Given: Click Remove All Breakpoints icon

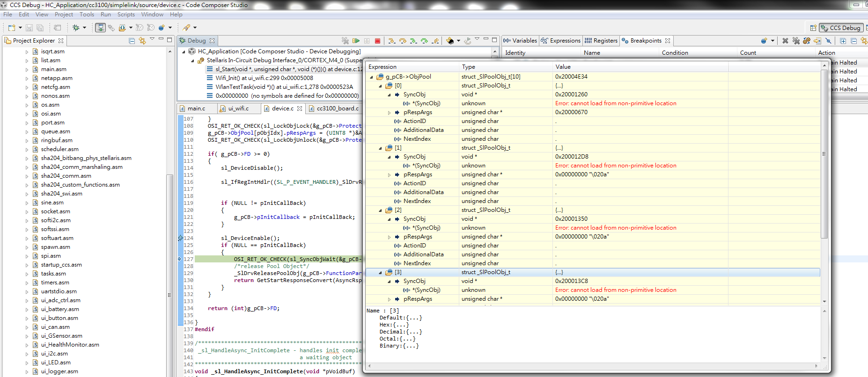Looking at the screenshot, I should pyautogui.click(x=796, y=41).
